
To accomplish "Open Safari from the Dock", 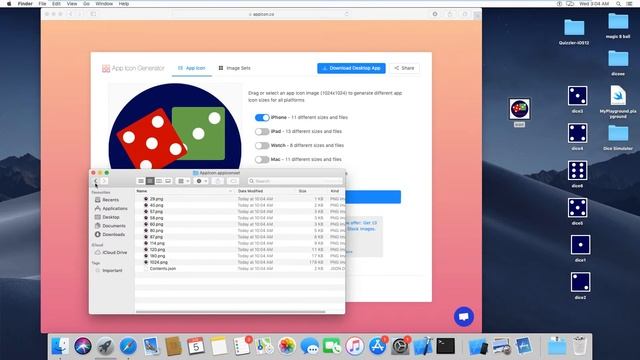I will [x=128, y=346].
